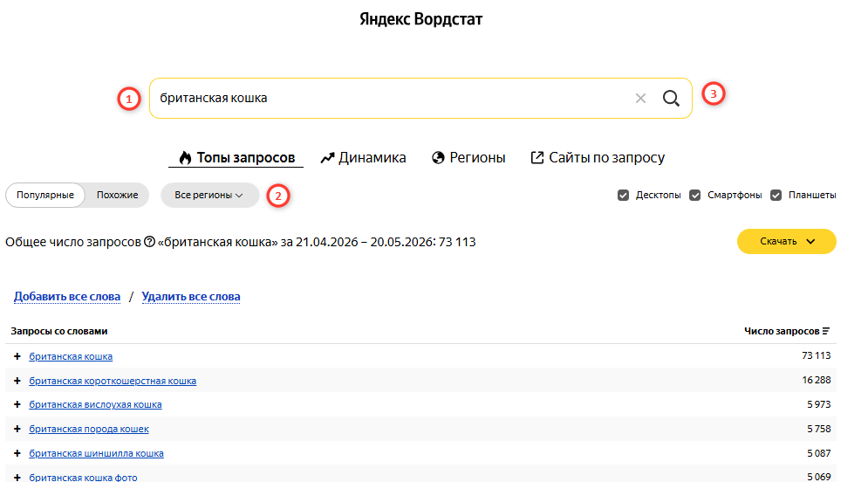The height and width of the screenshot is (482, 868).
Task: Open the 'британская порода кошек' link
Action: tap(89, 429)
